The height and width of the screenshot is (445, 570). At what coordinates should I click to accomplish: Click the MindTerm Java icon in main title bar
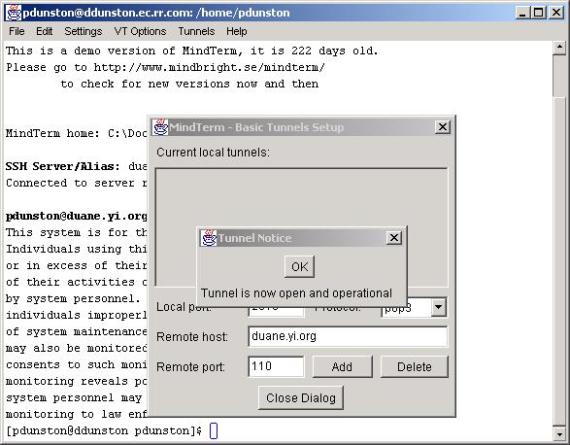pos(13,12)
